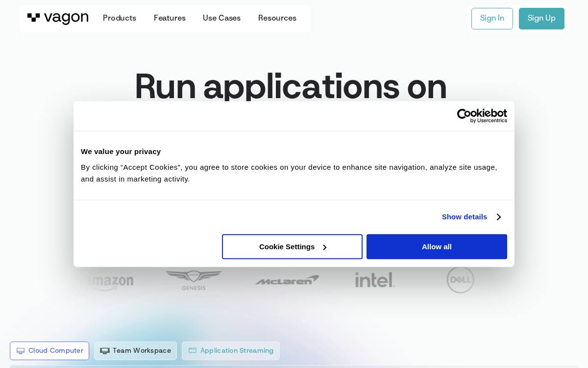This screenshot has height=368, width=588.
Task: Click the Vagon logo
Action: click(58, 18)
